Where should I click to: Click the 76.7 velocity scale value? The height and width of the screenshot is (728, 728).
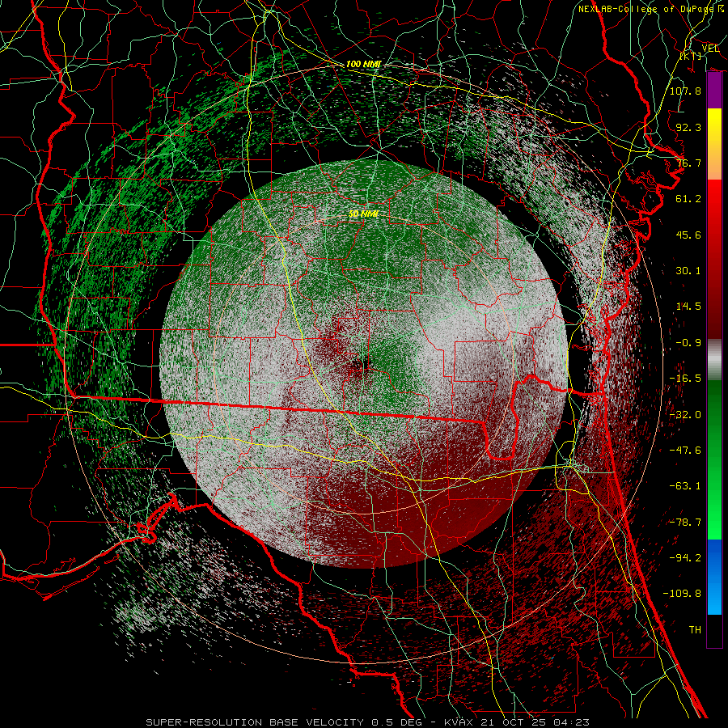click(x=688, y=163)
